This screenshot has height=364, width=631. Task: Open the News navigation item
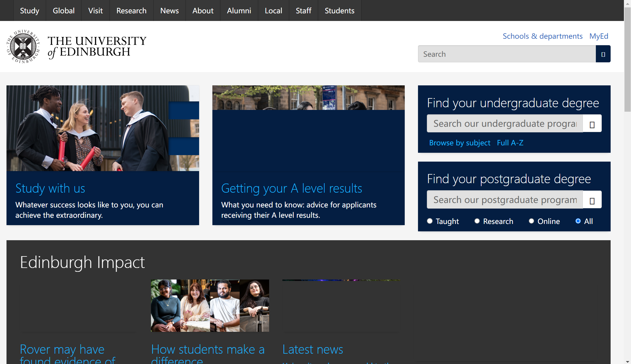point(170,11)
